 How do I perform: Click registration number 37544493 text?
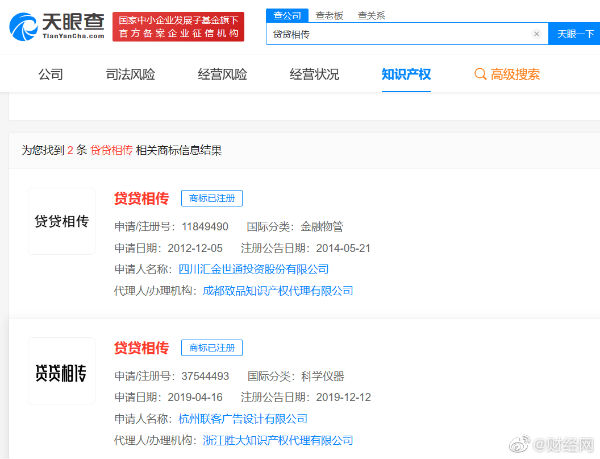coord(205,376)
